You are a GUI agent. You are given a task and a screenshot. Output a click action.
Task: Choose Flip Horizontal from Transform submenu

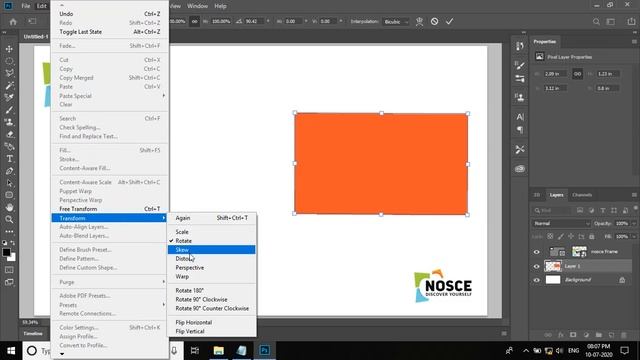pyautogui.click(x=211, y=322)
